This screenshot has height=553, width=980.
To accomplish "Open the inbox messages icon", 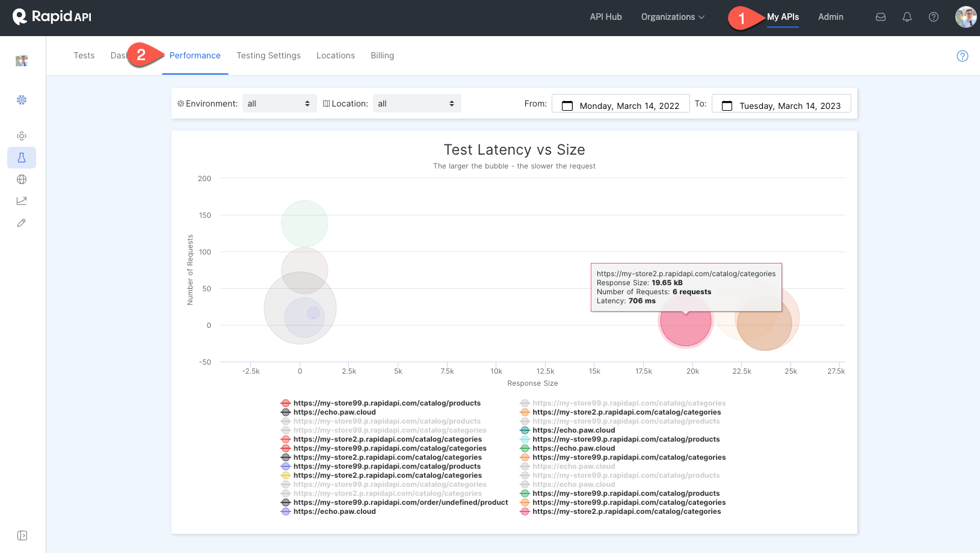I will pos(881,17).
